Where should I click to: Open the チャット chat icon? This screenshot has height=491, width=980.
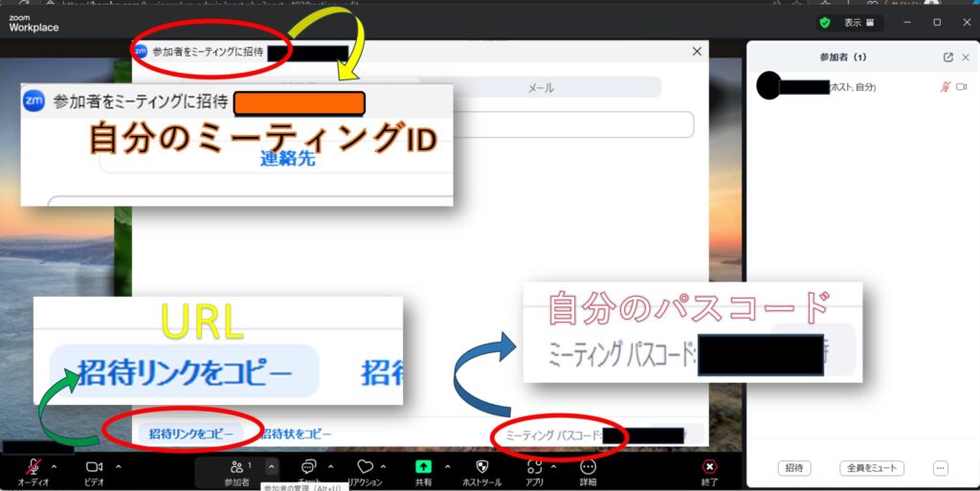pos(309,467)
